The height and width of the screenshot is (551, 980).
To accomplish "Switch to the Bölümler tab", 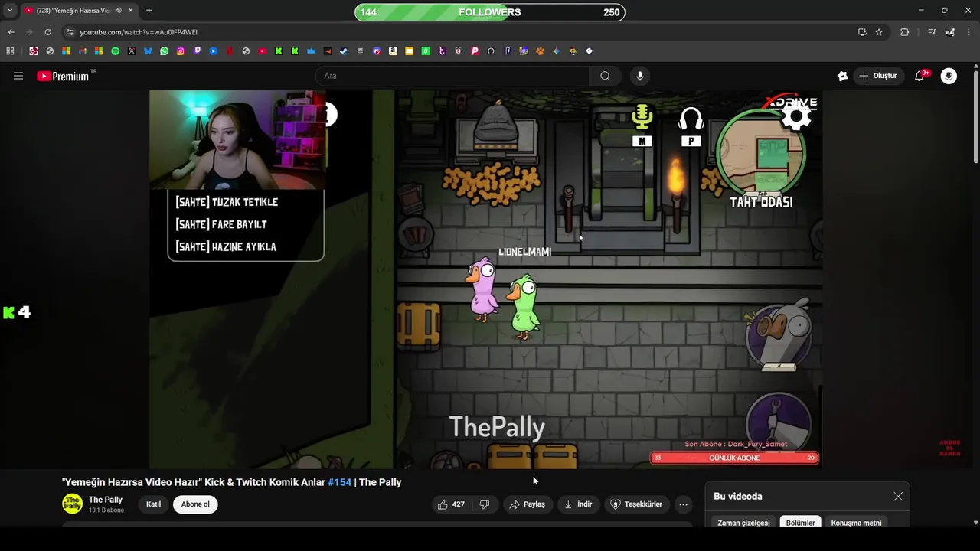I will (800, 523).
